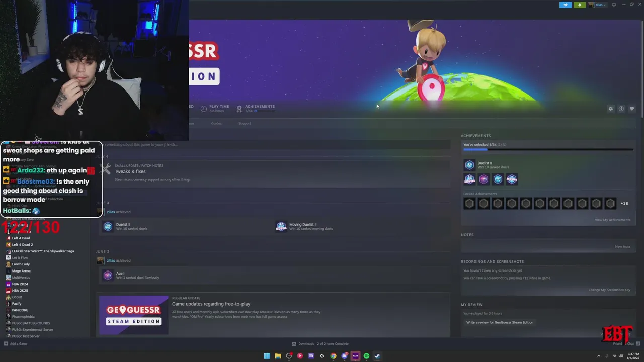Click Play Time stat in header

215,108
